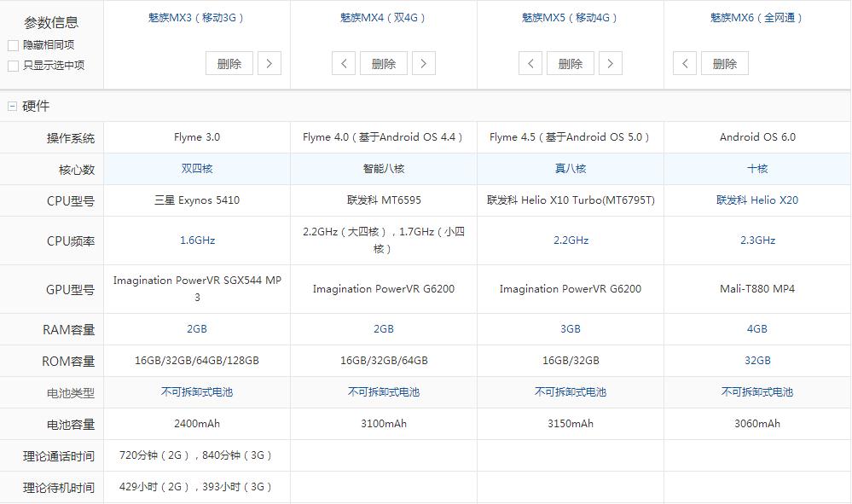Click the right arrow in 魅族MX5 column header
852x504 pixels.
pos(610,63)
